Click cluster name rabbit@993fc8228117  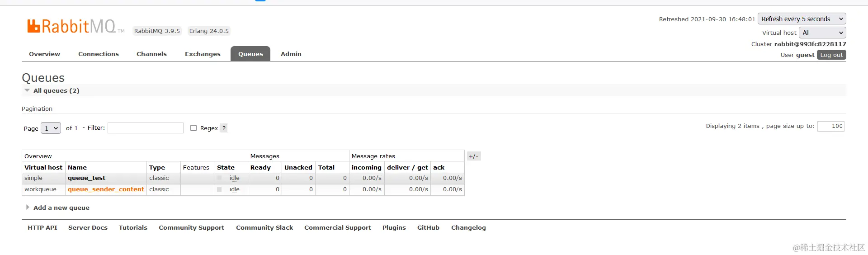click(x=810, y=44)
